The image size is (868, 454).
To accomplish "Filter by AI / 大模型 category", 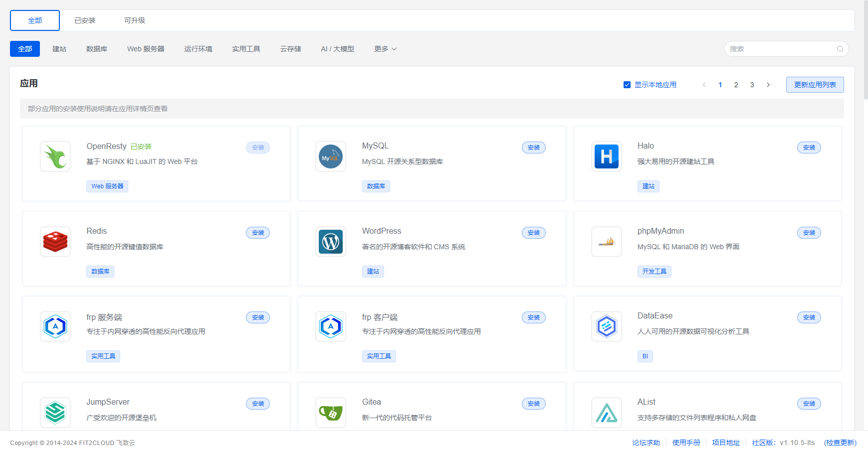I will click(338, 49).
